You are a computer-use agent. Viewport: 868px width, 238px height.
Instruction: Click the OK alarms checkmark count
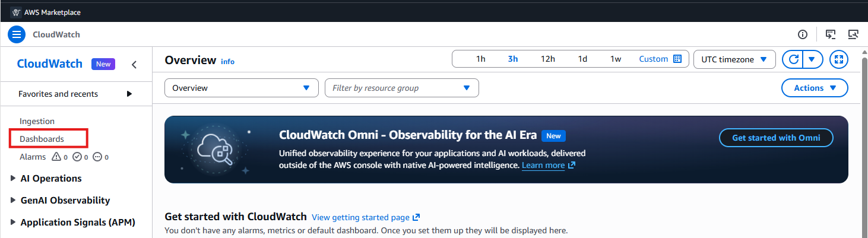[80, 157]
